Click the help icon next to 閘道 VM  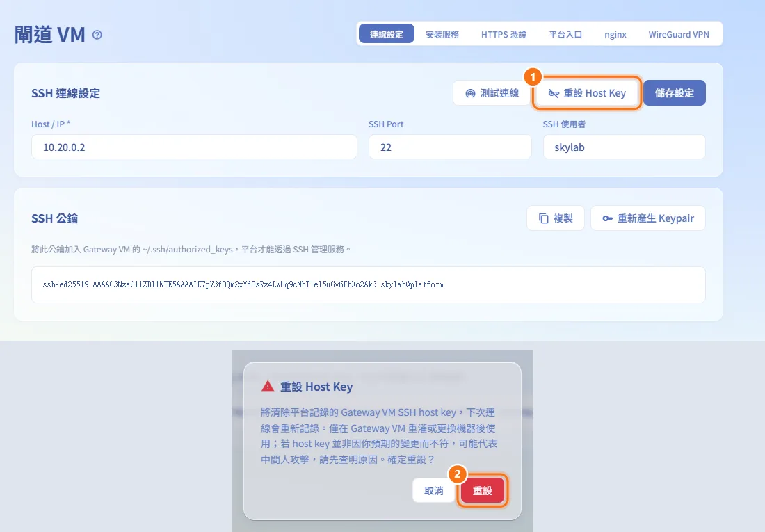point(97,35)
